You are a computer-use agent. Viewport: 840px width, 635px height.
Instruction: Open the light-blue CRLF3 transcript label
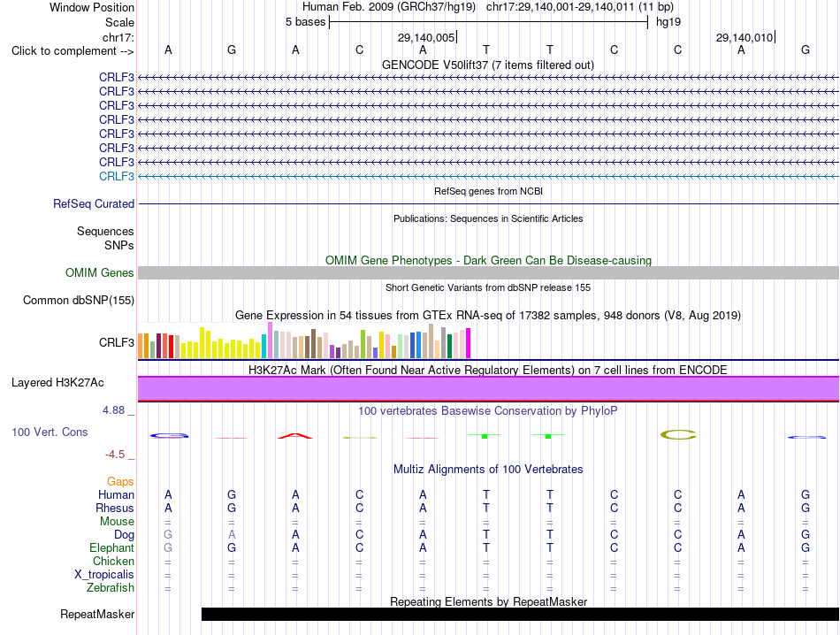point(116,176)
